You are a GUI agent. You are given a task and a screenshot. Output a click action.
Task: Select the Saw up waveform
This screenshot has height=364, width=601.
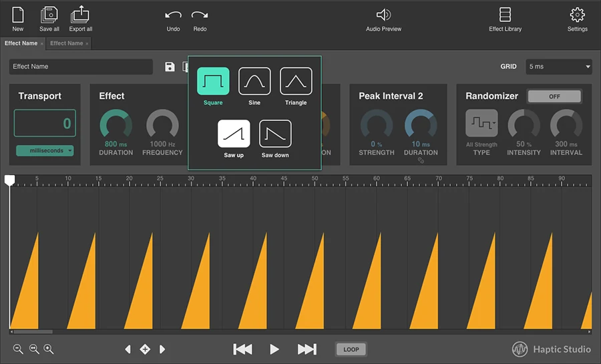click(x=234, y=134)
